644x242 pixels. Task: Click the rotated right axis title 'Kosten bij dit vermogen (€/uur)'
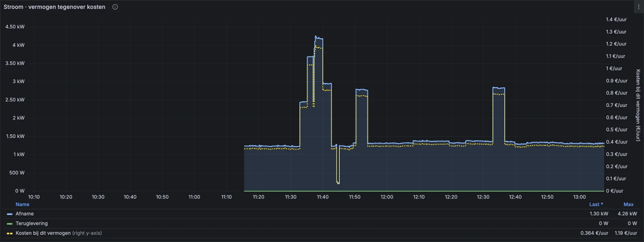click(638, 105)
